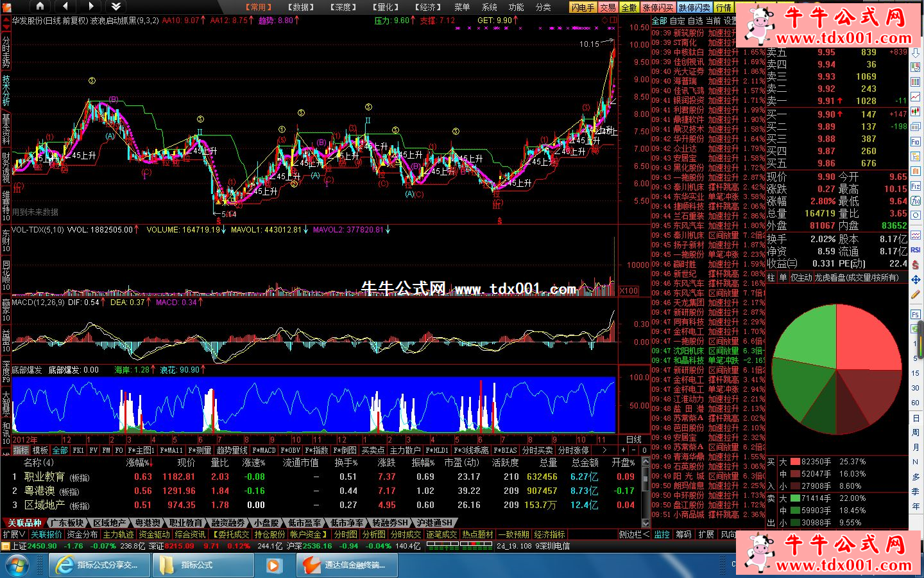Go forward with the right arrow button
This screenshot has width=924, height=578.
click(90, 6)
